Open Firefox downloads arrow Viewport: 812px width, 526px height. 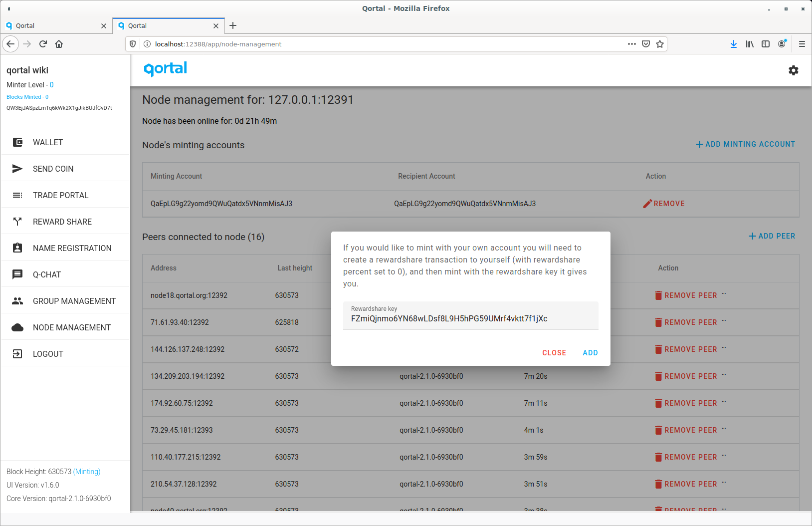(x=734, y=44)
